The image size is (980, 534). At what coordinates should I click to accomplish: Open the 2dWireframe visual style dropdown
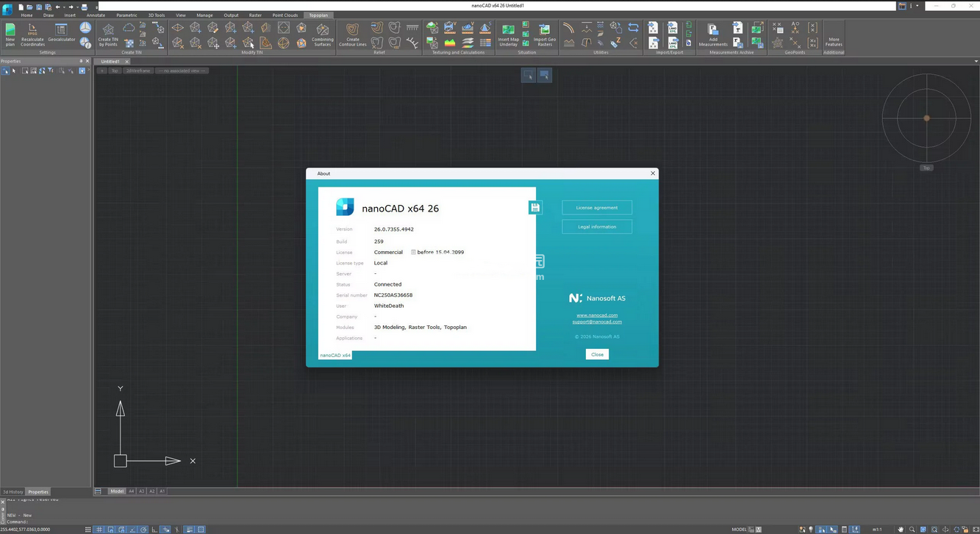[x=137, y=71]
